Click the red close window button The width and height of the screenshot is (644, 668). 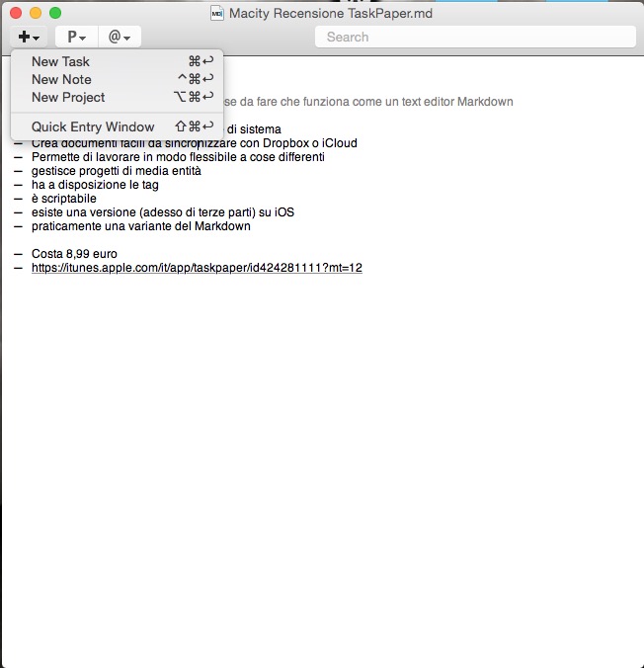pos(16,13)
